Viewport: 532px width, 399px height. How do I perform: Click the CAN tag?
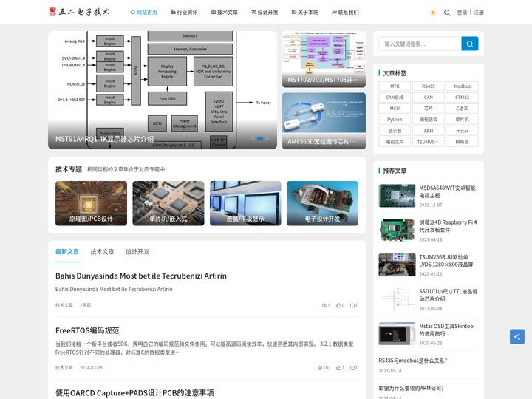428,98
